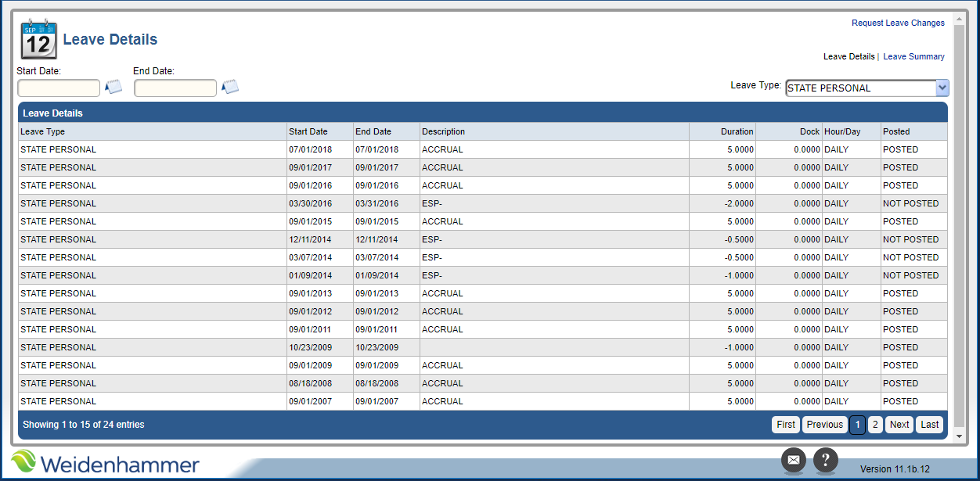The height and width of the screenshot is (481, 980).
Task: Click the First page button
Action: 786,425
